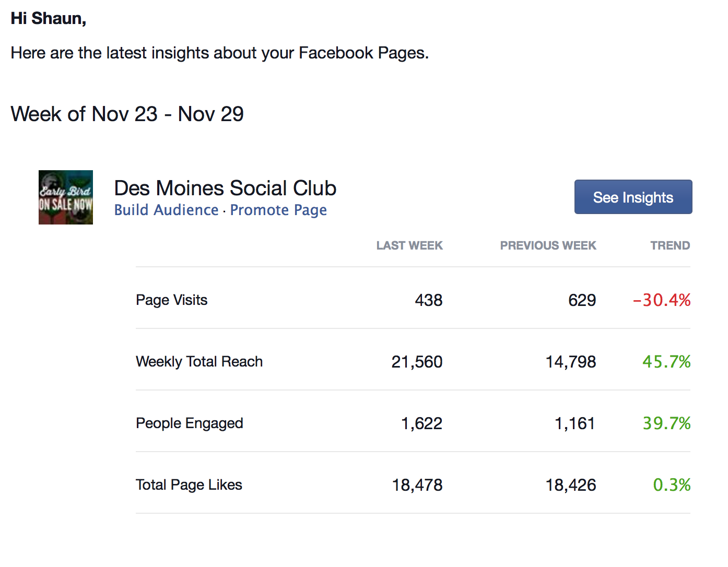
Task: Click the Des Moines Social Club thumbnail
Action: tap(66, 197)
